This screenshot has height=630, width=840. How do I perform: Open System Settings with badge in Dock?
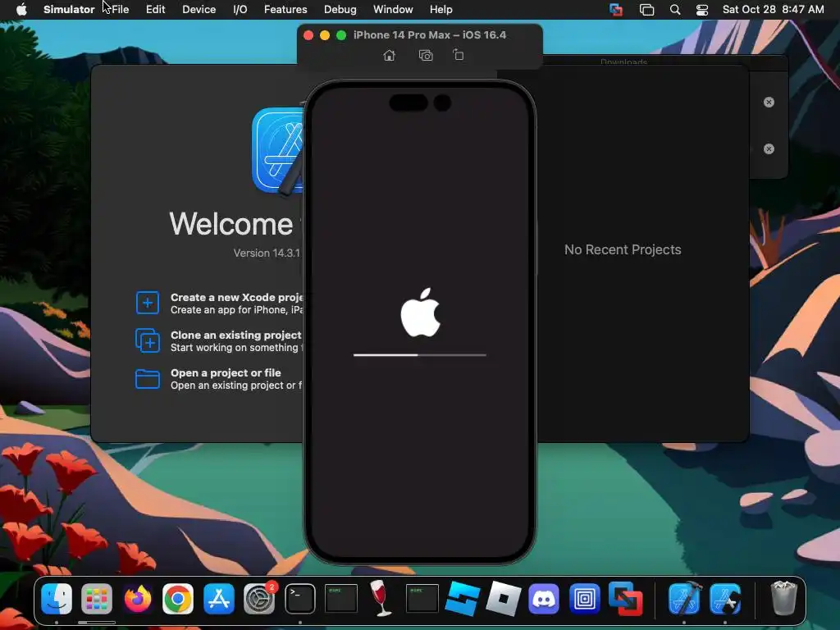point(259,598)
